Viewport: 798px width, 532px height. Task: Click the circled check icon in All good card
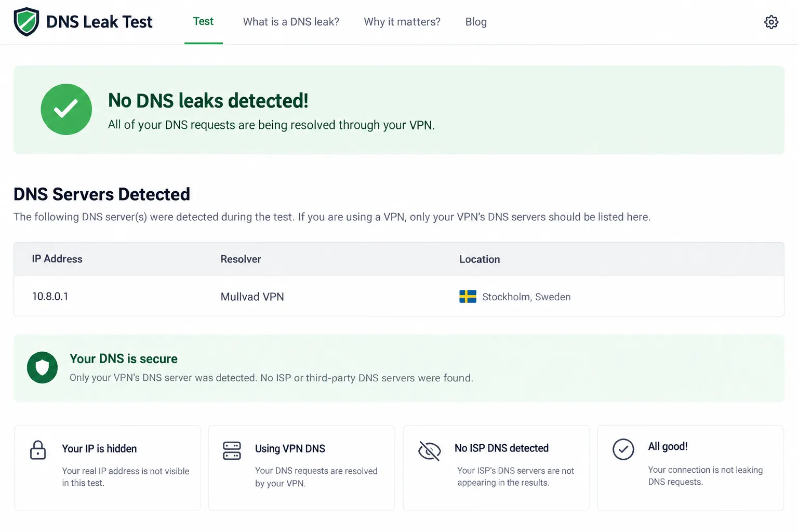tap(623, 449)
